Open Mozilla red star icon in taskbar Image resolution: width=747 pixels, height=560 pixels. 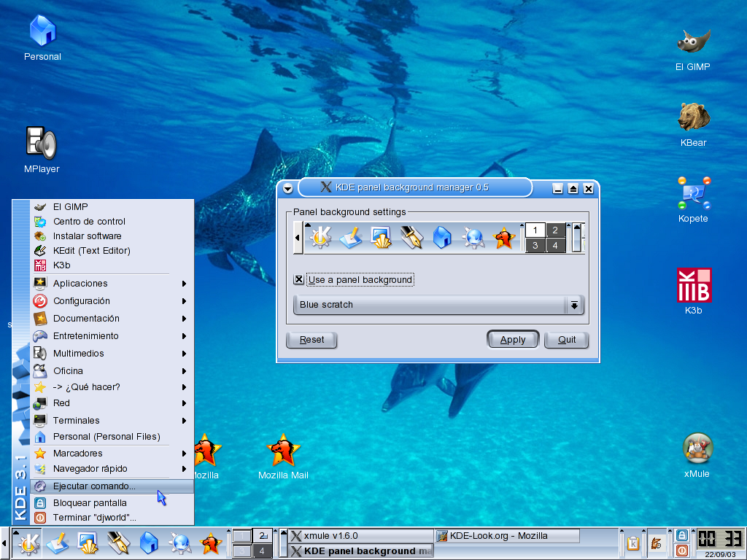pos(210,543)
